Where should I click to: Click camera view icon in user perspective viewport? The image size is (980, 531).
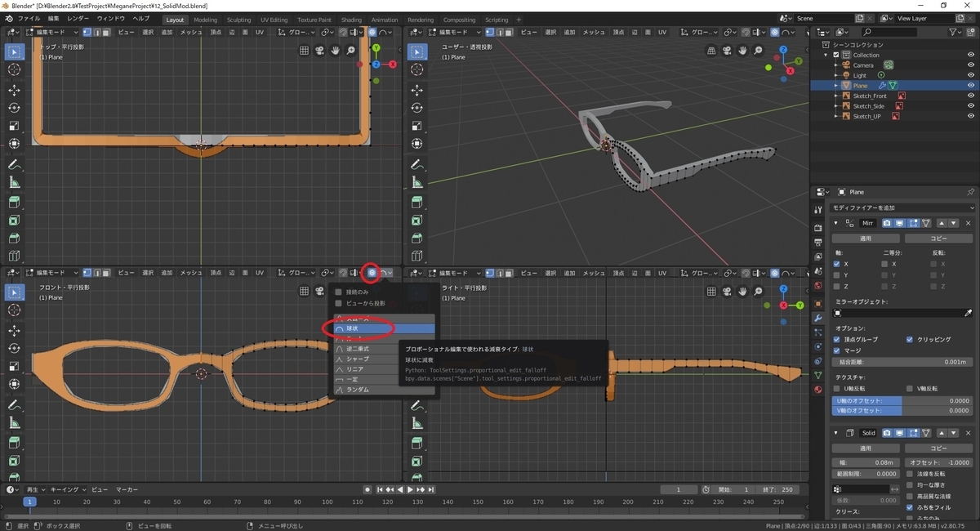click(727, 51)
